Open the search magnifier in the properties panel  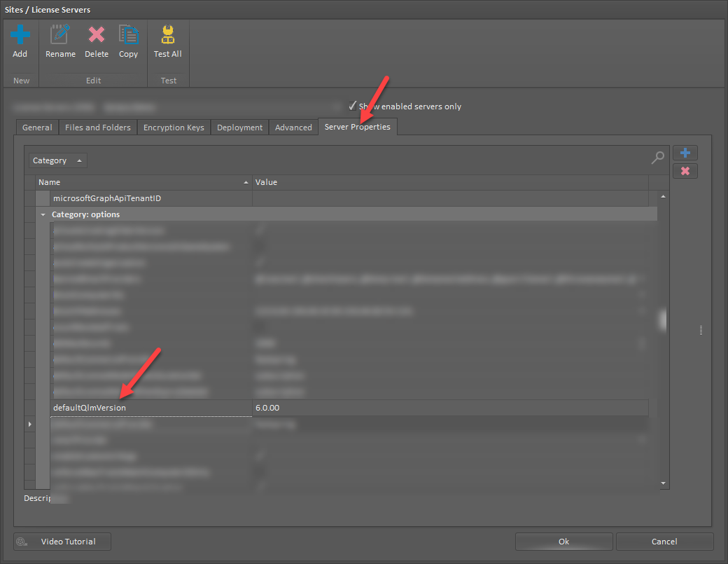657,158
